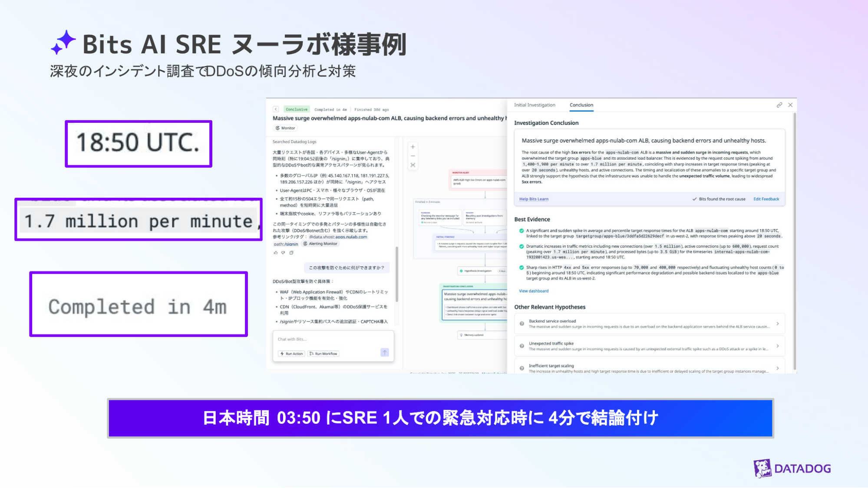This screenshot has width=868, height=488.
Task: Expand the Backend service overload hypothesis
Action: tap(778, 324)
